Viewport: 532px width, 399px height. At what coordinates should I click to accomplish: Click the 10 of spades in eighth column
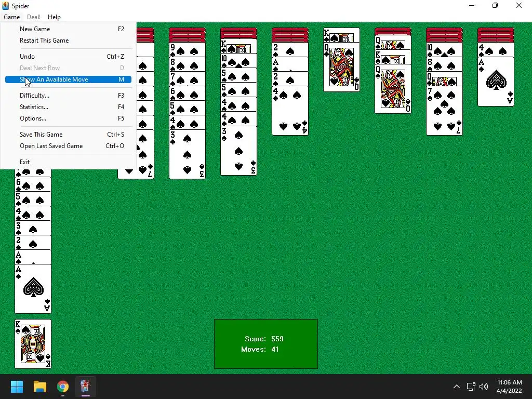click(445, 50)
